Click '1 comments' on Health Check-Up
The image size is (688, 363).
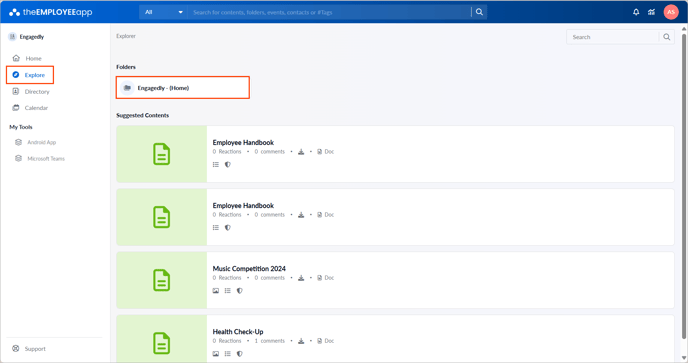click(270, 341)
